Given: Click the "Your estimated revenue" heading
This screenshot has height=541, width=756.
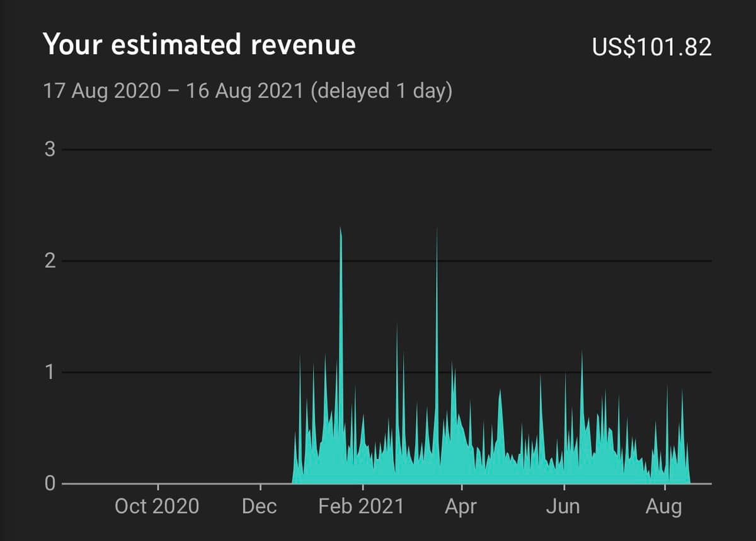Looking at the screenshot, I should point(199,45).
